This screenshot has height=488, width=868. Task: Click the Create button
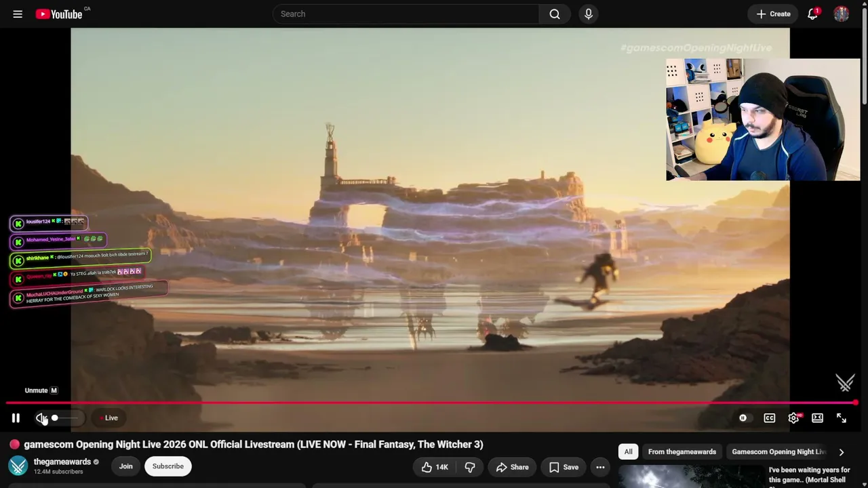pyautogui.click(x=773, y=14)
